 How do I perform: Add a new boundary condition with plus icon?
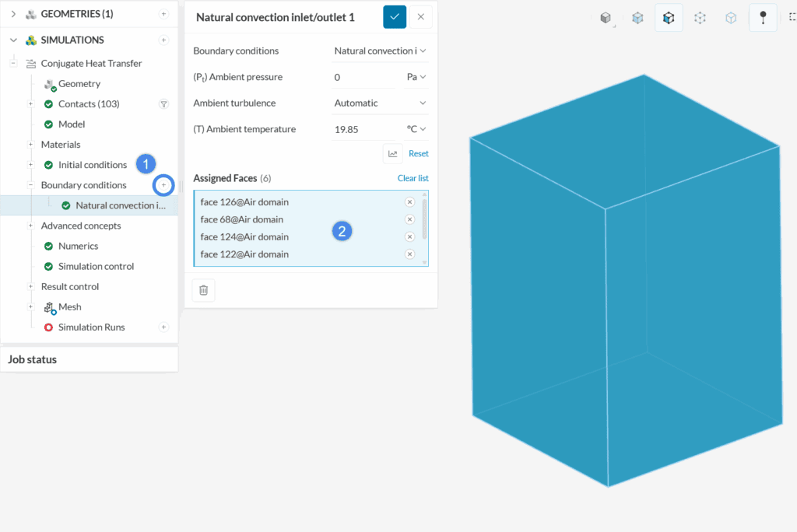pyautogui.click(x=163, y=185)
